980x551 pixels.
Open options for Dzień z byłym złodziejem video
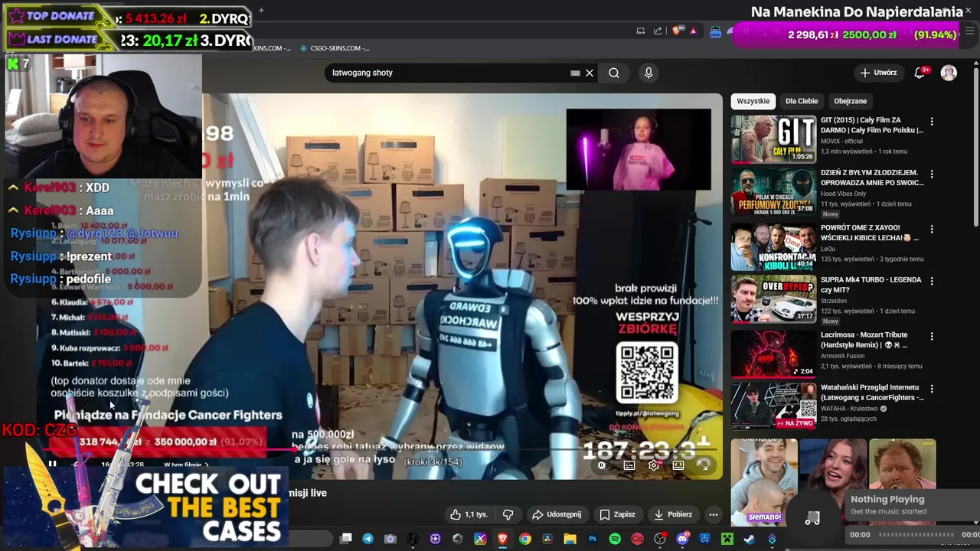click(932, 174)
